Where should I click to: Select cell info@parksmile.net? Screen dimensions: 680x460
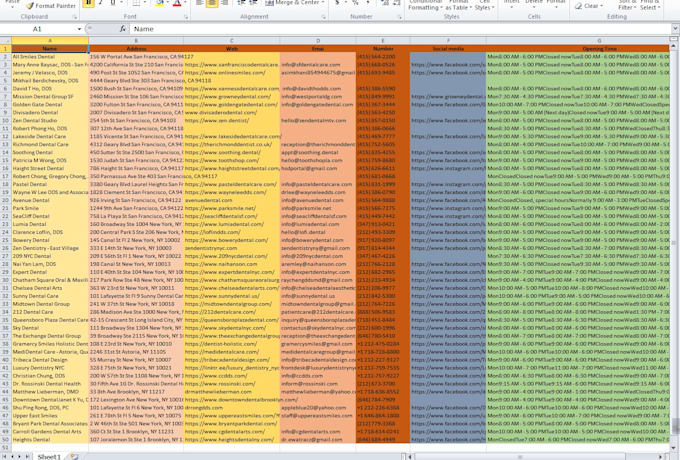318,208
